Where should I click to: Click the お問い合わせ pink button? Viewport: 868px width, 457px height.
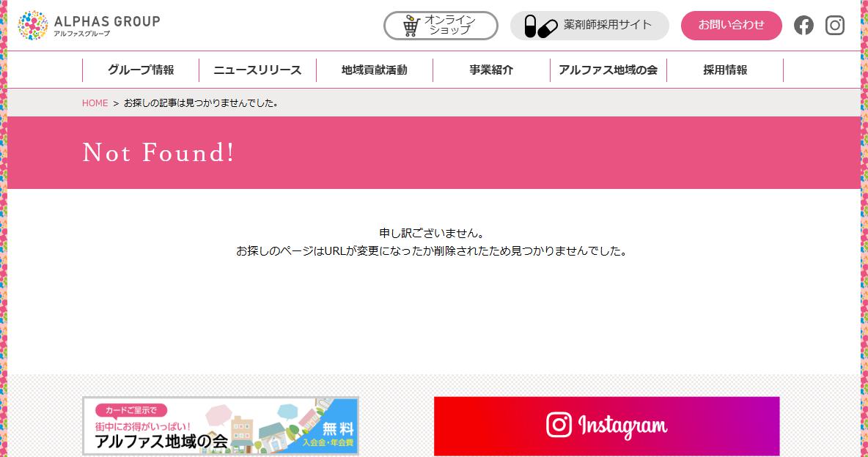pos(731,26)
